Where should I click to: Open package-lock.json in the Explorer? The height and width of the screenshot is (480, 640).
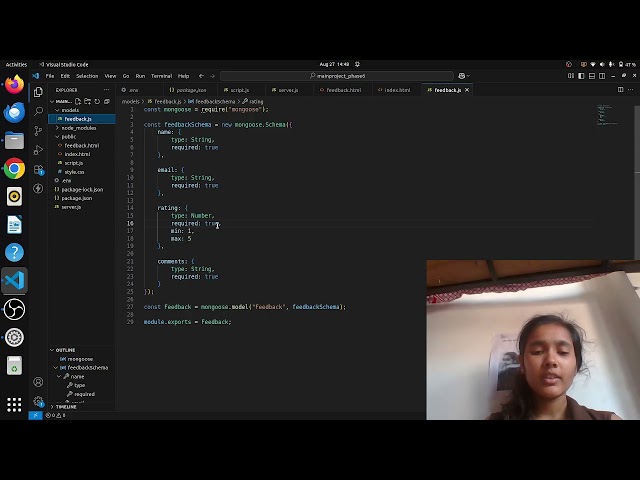[x=82, y=189]
